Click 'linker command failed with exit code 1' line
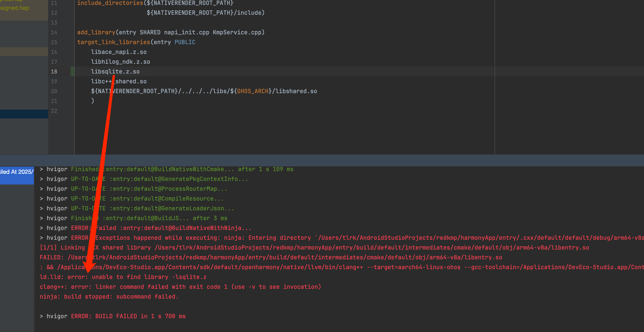644x332 pixels. click(180, 287)
